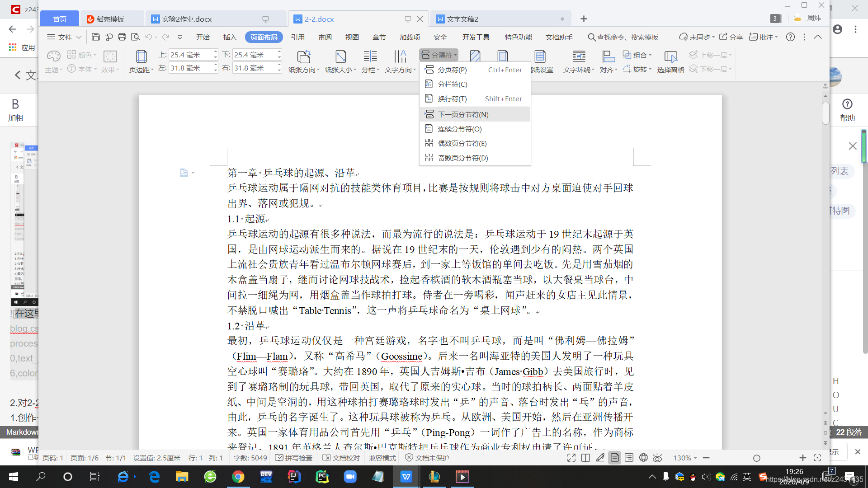Select 分页符(P) from separator menu
The height and width of the screenshot is (488, 868).
click(x=475, y=70)
